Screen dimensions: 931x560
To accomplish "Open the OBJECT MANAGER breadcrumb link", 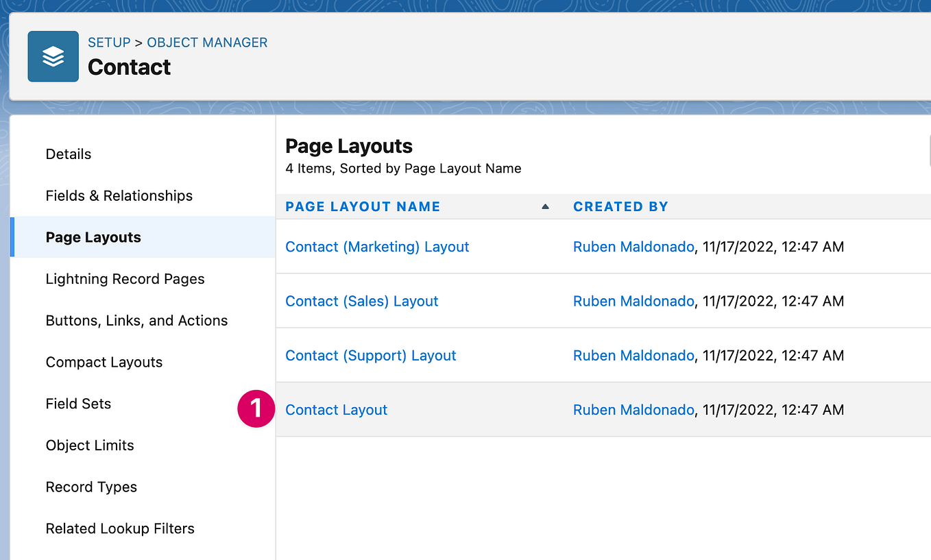I will [207, 42].
